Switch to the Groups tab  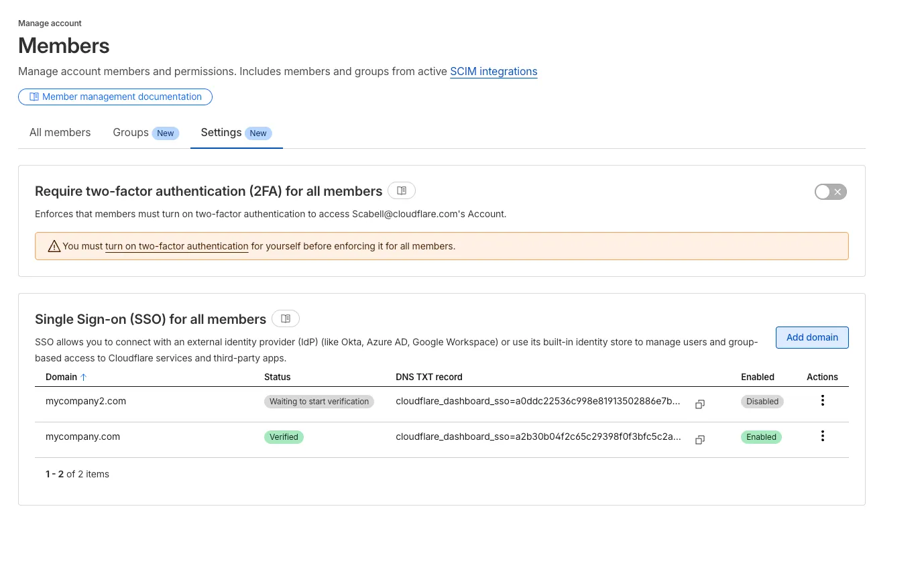click(x=131, y=132)
